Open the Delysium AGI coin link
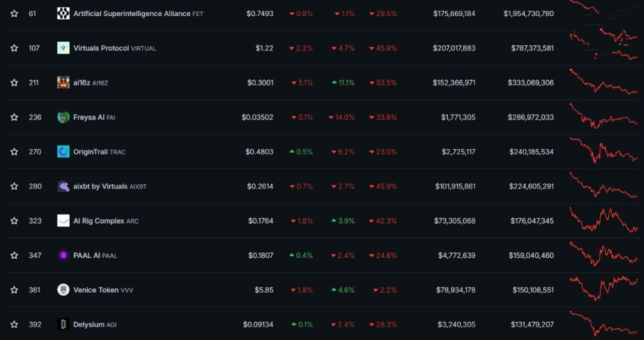The image size is (644, 340). (x=95, y=324)
